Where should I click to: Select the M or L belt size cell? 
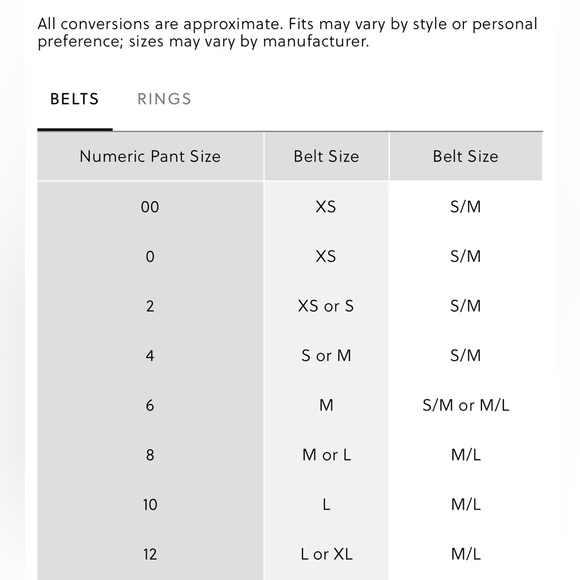coord(326,455)
